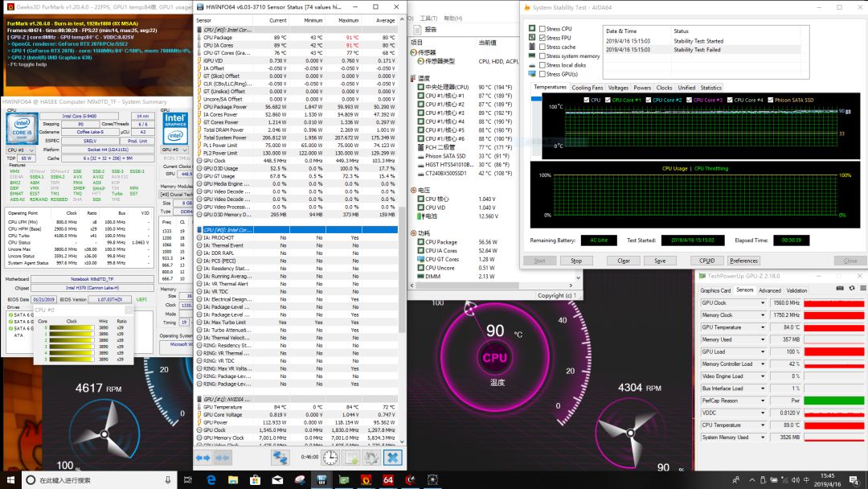Open PerfCap Reason sensor dropdown
This screenshot has width=868, height=489.
[x=762, y=401]
